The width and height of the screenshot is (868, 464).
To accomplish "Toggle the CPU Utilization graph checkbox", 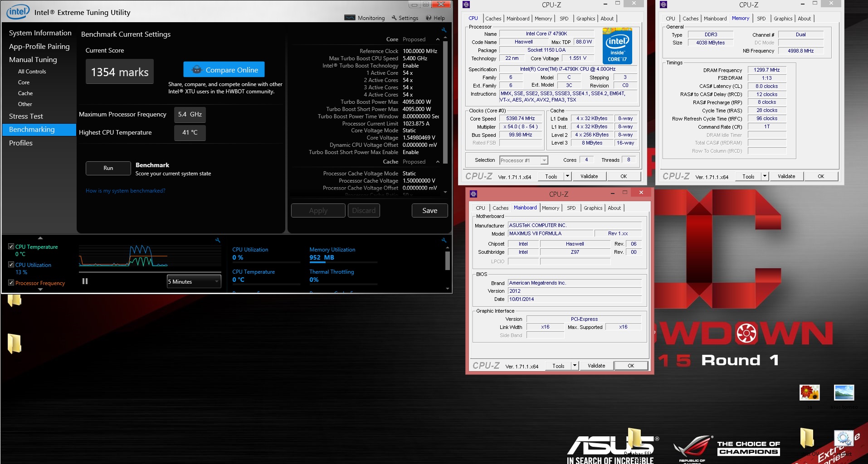I will (x=11, y=265).
